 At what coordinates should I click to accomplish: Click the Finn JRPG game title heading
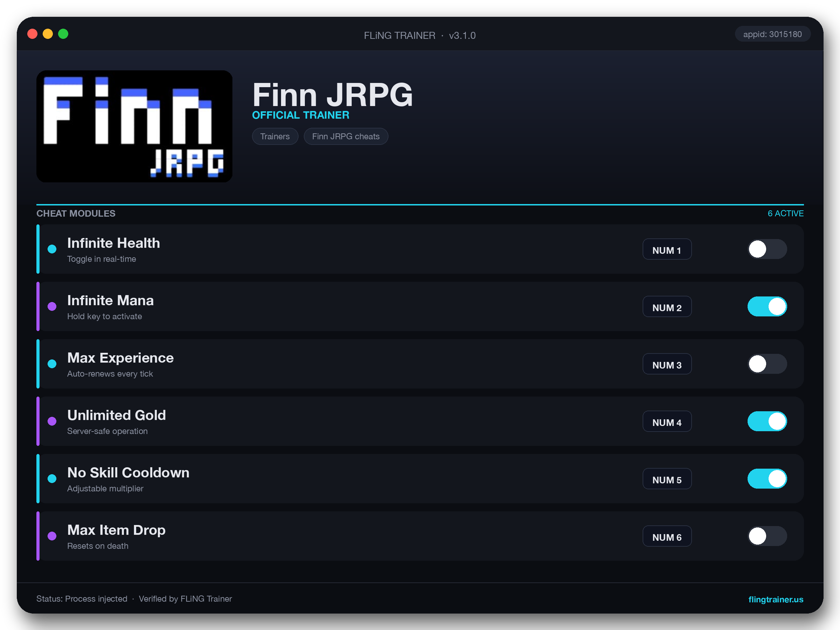(332, 94)
